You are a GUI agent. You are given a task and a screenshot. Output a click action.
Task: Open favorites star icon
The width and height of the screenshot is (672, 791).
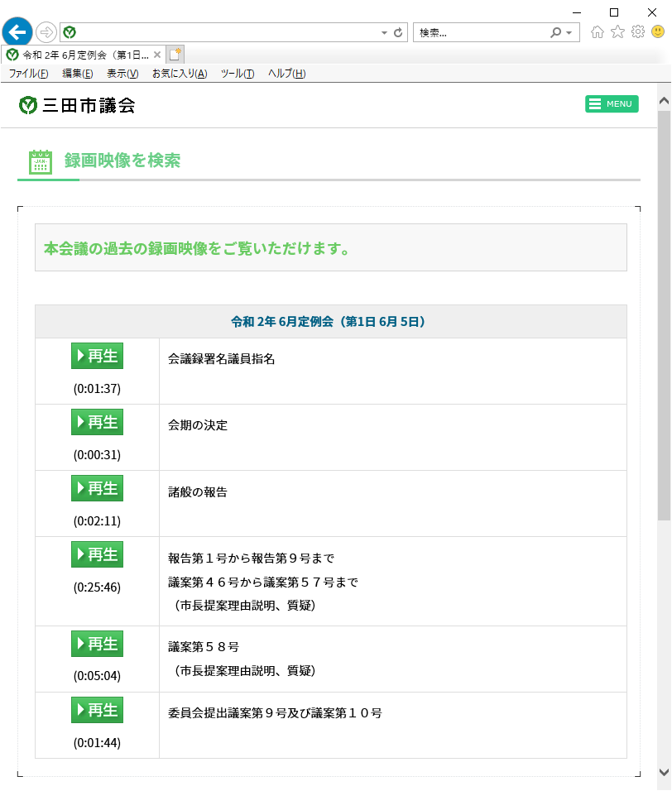[617, 32]
